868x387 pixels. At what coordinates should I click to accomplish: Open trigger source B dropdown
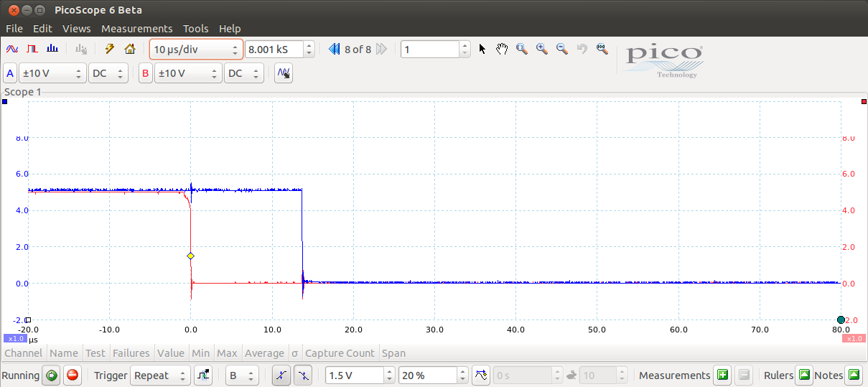click(242, 375)
